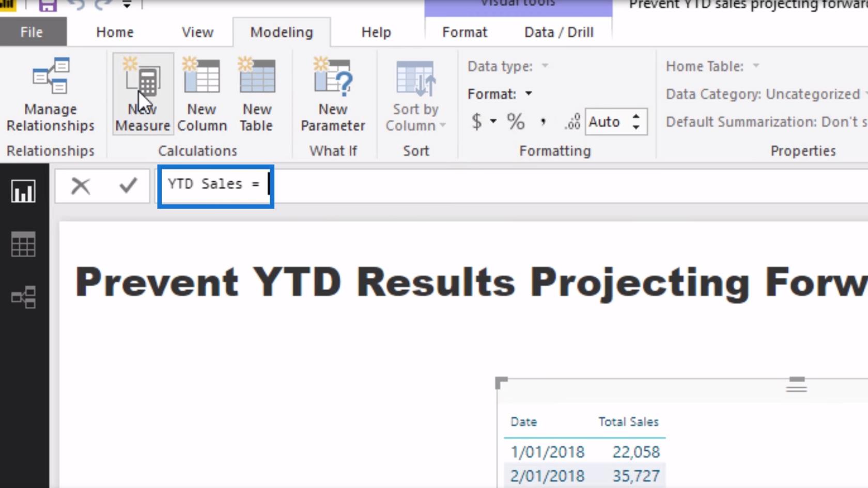Open the Data / Drill tab

pyautogui.click(x=559, y=32)
